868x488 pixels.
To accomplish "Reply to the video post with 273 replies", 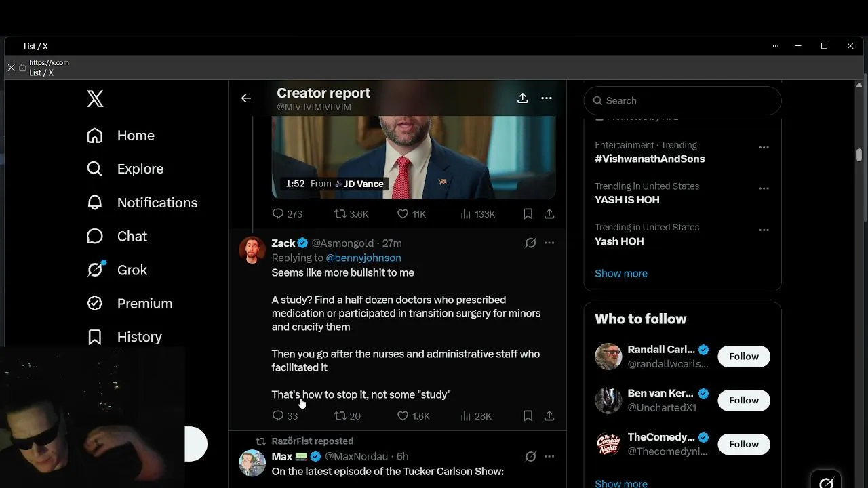I will (287, 214).
